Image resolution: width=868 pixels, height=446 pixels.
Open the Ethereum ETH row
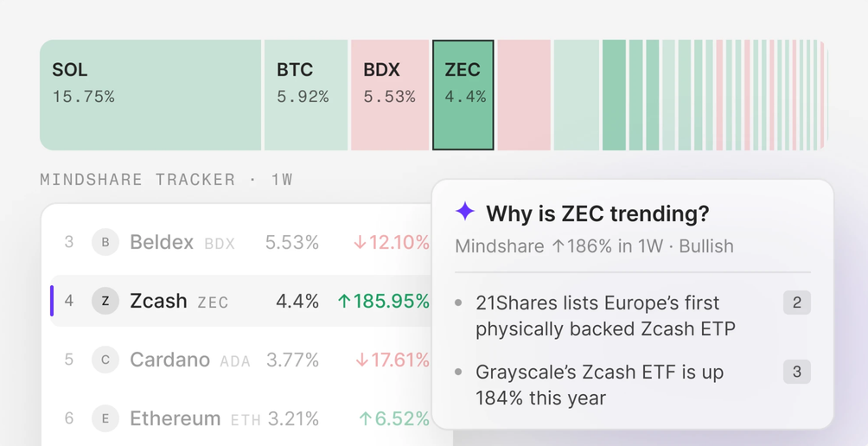240,418
